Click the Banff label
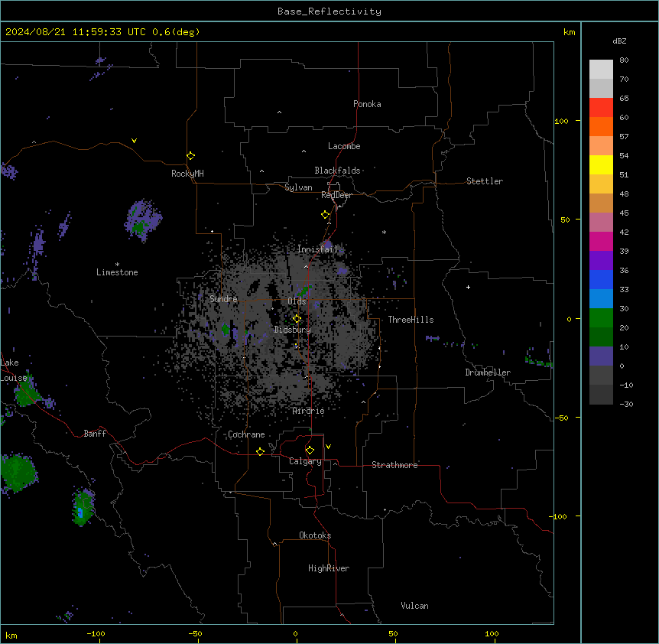659x644 pixels. pos(95,434)
